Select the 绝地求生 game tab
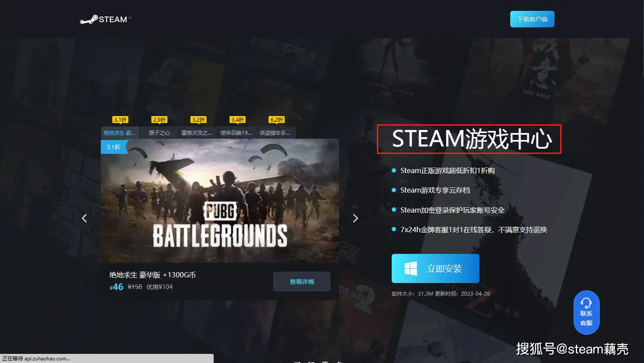The image size is (644, 363). pos(120,133)
